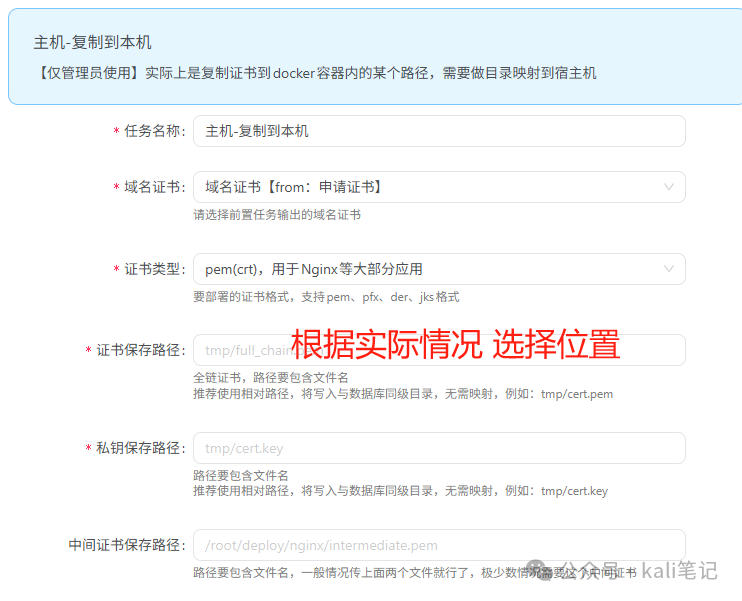742x601 pixels.
Task: Focus the 私钥保存路径 input field
Action: pyautogui.click(x=439, y=448)
